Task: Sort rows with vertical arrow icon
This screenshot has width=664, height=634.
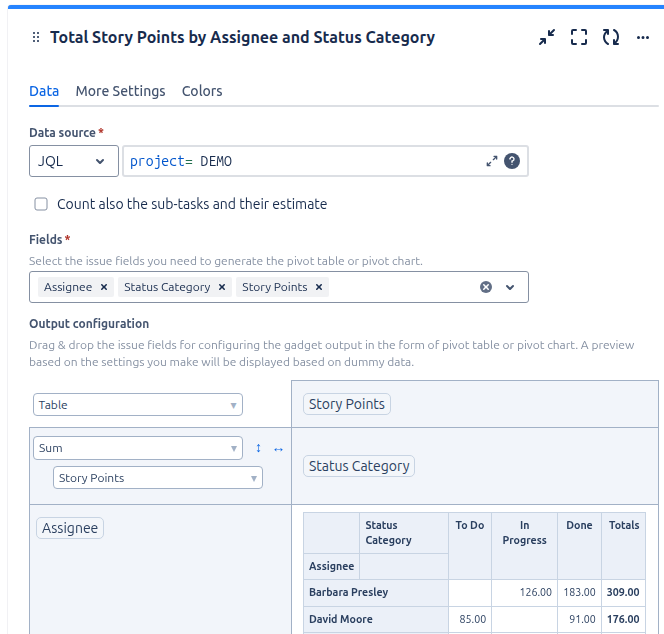Action: (258, 448)
